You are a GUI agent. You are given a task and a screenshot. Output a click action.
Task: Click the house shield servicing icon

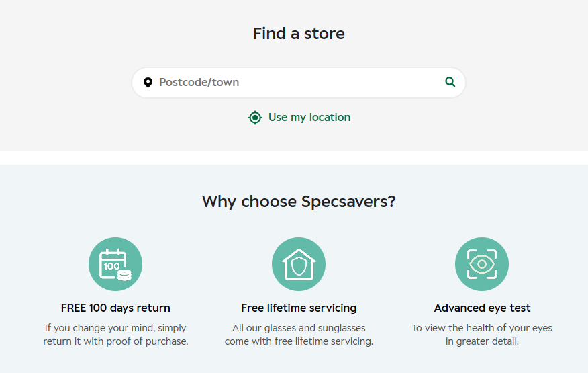299,264
